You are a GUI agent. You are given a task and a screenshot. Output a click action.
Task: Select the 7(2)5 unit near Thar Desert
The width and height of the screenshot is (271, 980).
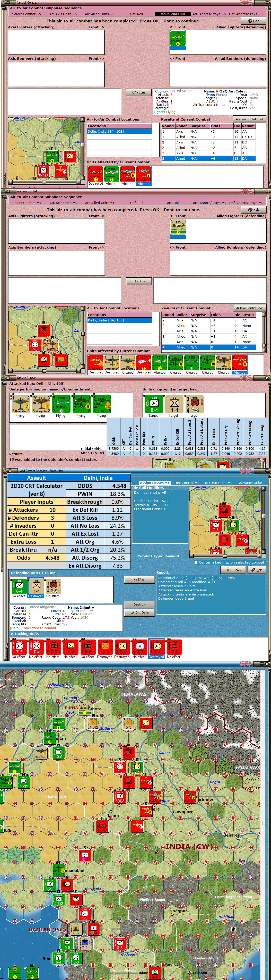(x=24, y=782)
